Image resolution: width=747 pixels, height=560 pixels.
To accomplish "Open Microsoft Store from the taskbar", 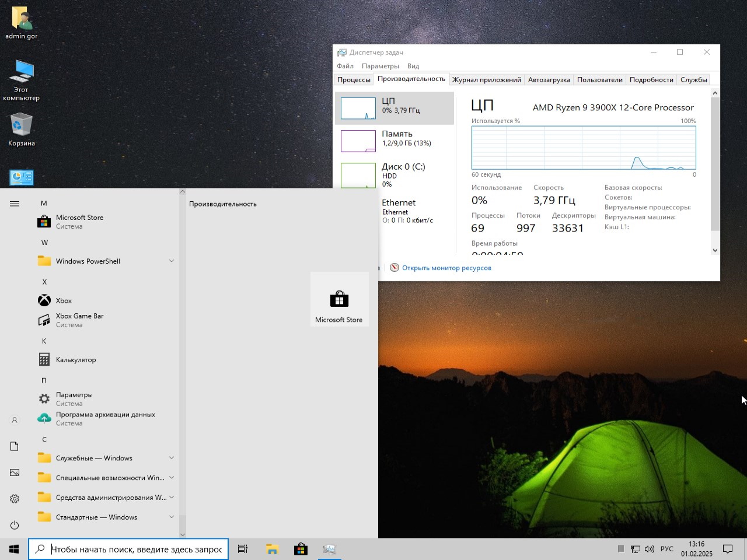I will (x=301, y=549).
